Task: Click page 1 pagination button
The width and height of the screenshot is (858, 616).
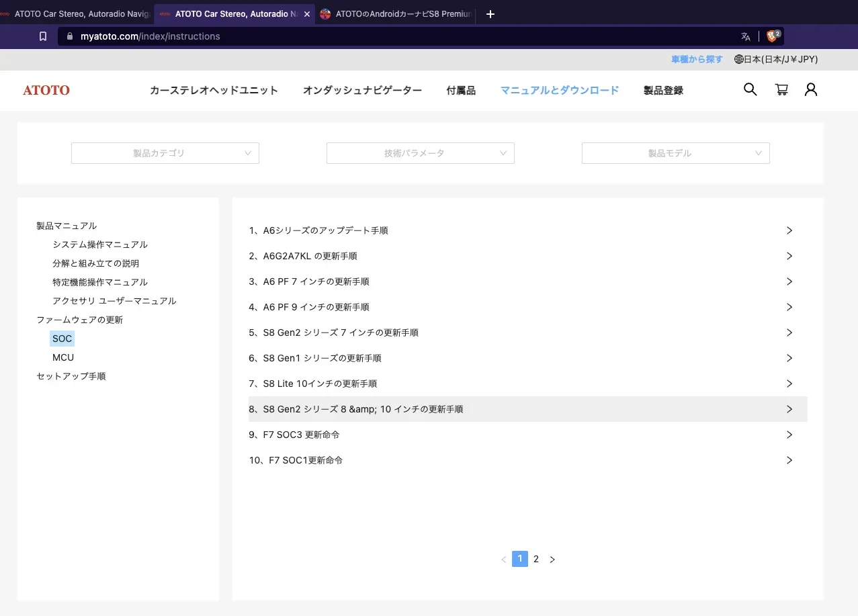Action: pos(520,559)
